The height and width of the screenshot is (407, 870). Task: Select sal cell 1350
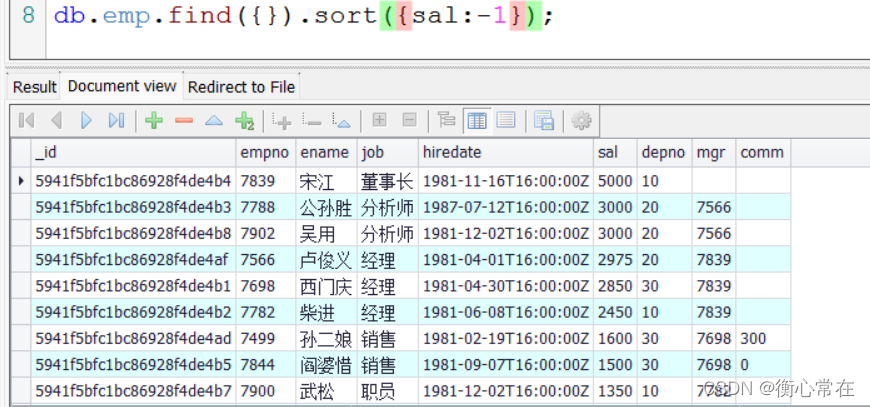click(x=615, y=391)
